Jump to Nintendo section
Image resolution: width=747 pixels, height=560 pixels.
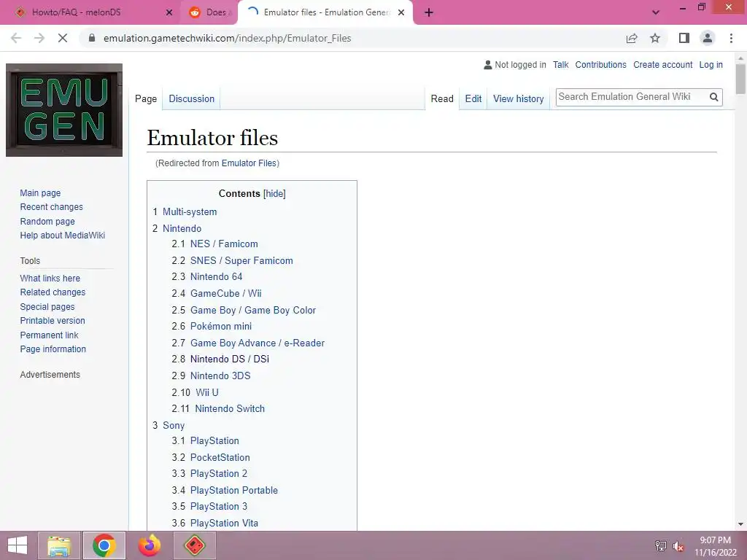[x=182, y=228]
